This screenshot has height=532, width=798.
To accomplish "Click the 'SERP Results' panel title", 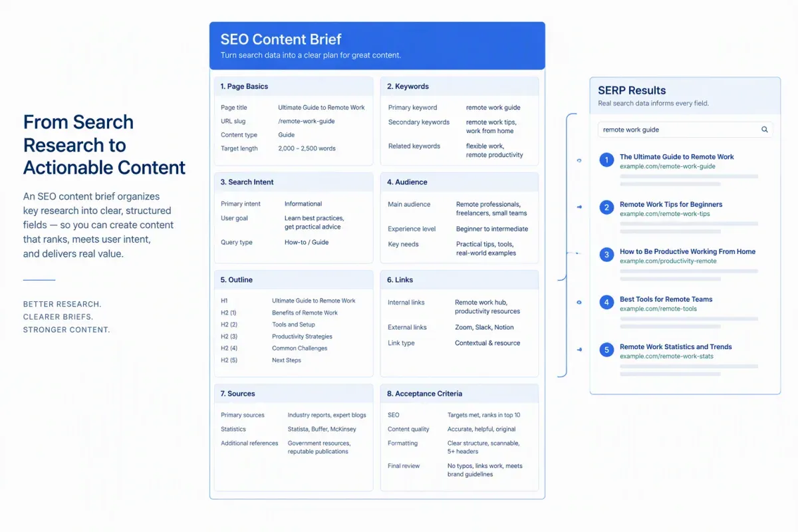I will point(632,90).
